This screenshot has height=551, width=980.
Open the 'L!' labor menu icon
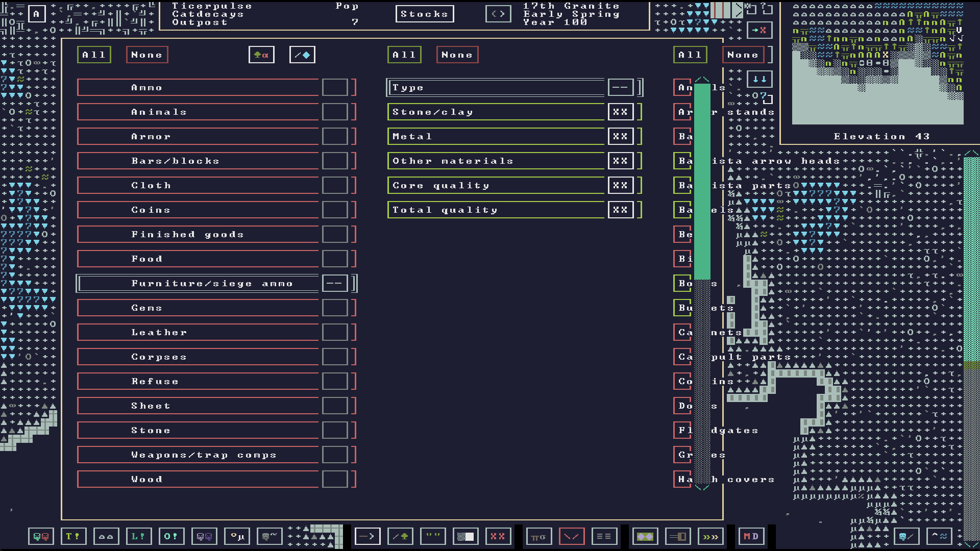click(138, 536)
